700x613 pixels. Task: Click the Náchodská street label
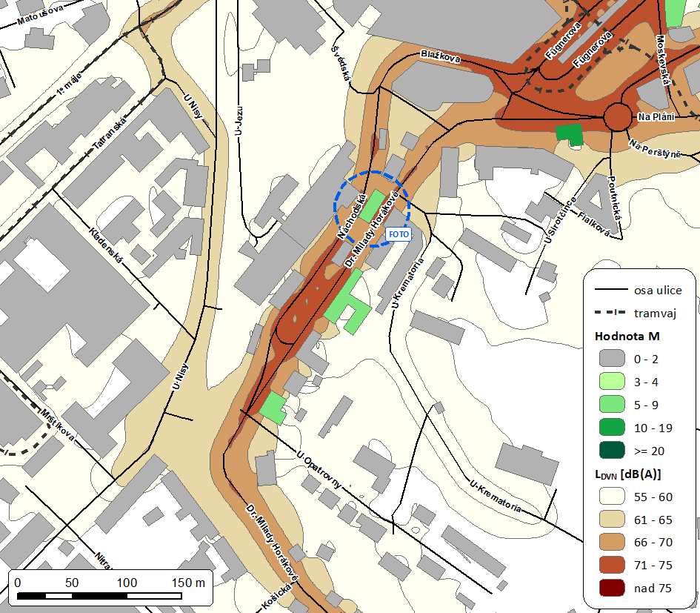352,216
